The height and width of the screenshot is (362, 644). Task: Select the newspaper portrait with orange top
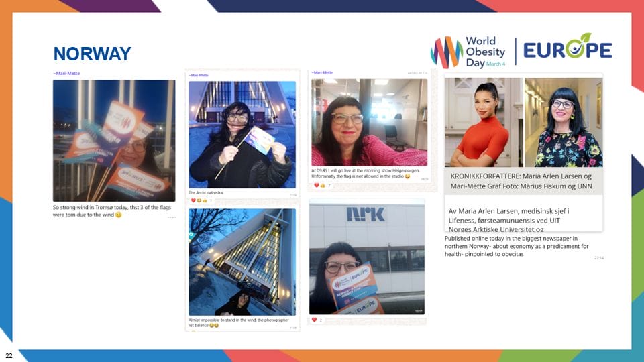click(x=483, y=121)
